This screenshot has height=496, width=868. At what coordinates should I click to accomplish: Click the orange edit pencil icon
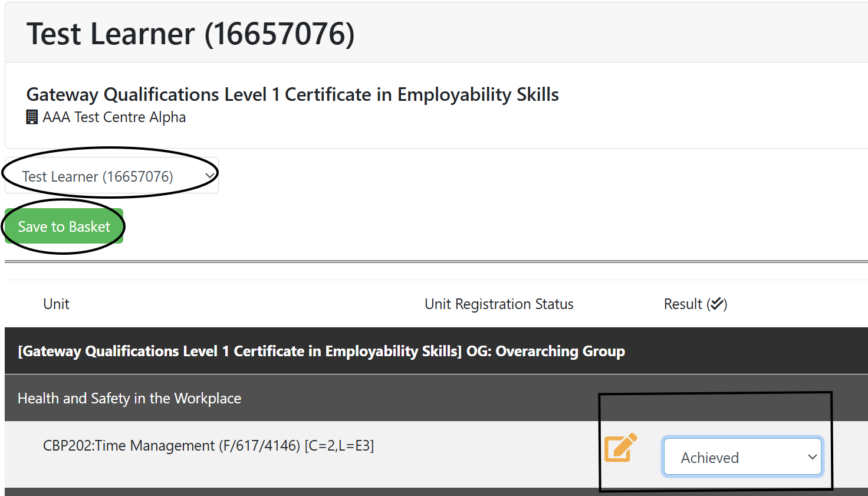pyautogui.click(x=620, y=448)
